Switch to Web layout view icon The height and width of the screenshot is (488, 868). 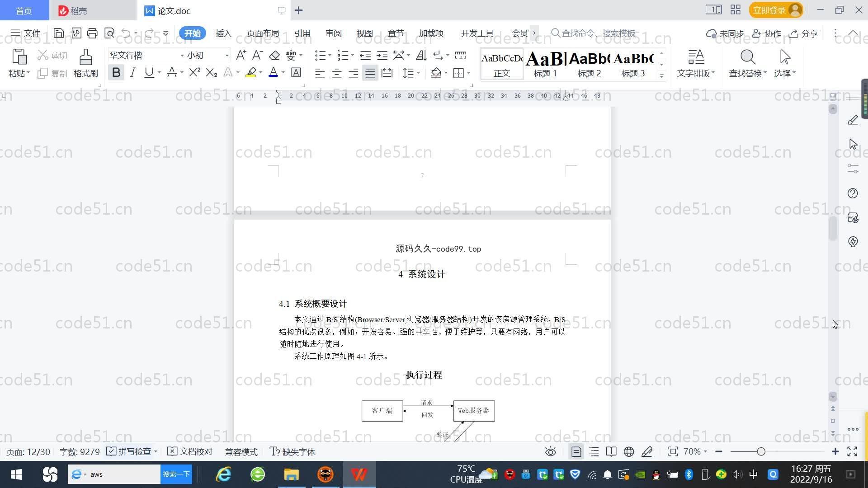point(629,452)
